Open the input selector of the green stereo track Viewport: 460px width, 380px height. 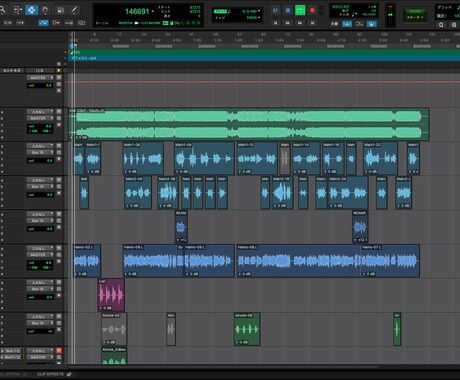(40, 112)
